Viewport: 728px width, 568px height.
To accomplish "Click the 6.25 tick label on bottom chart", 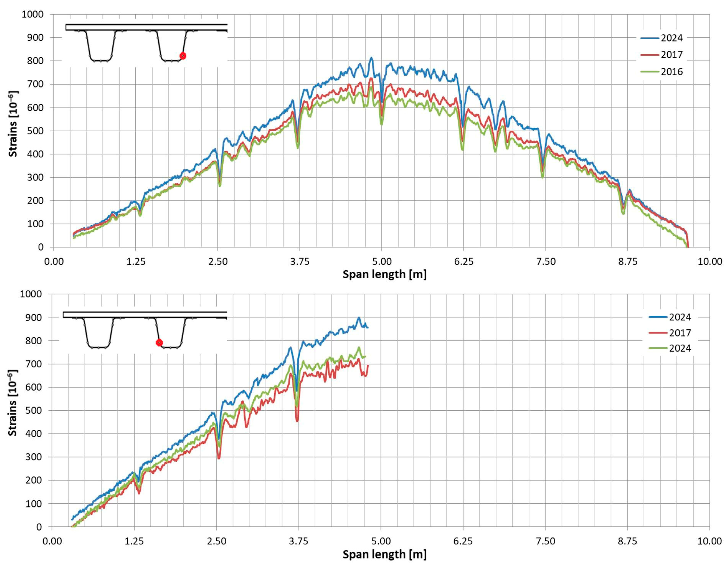I will pyautogui.click(x=463, y=541).
